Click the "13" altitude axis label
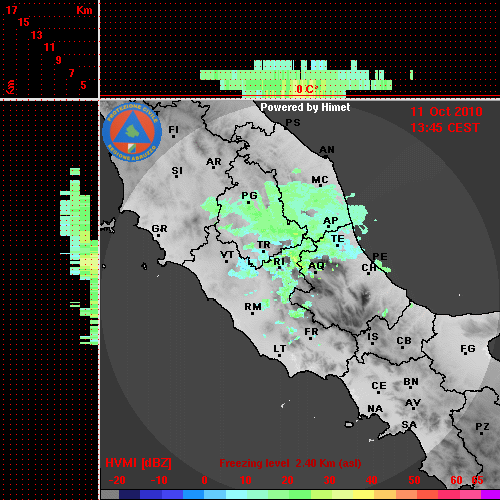Viewport: 500px width, 500px height. pyautogui.click(x=37, y=35)
